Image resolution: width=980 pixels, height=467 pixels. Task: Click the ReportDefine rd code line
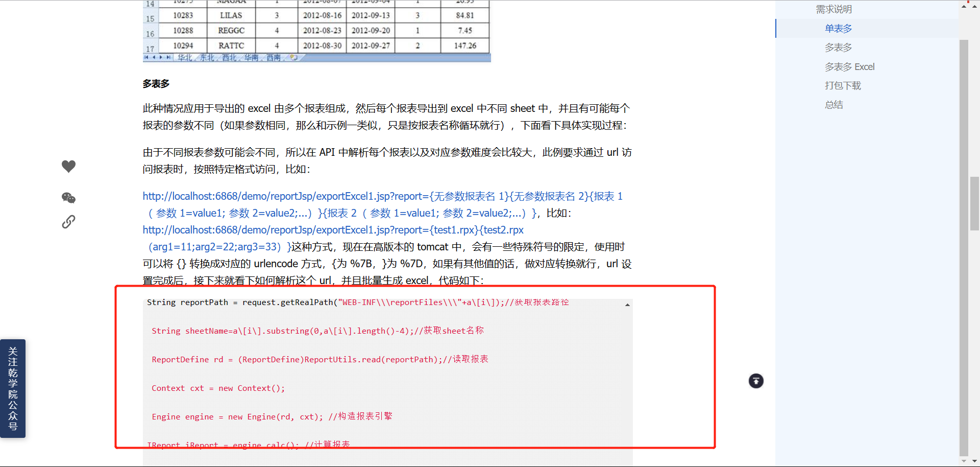(320, 360)
